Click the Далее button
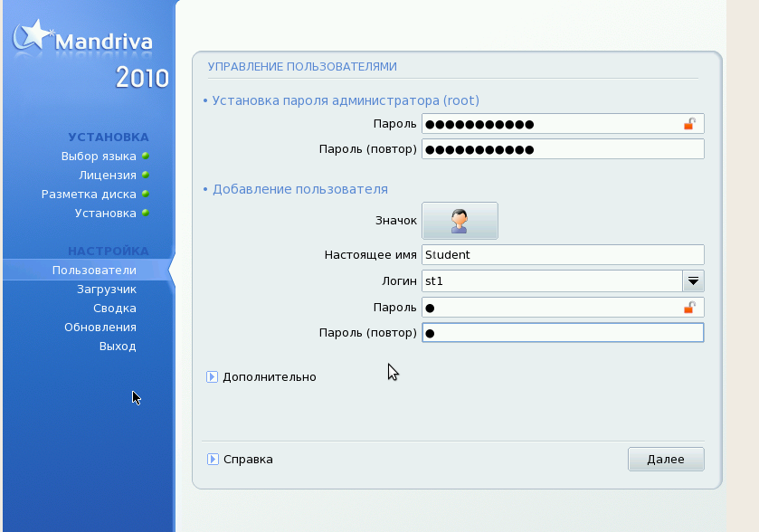This screenshot has height=532, width=759. pyautogui.click(x=666, y=459)
